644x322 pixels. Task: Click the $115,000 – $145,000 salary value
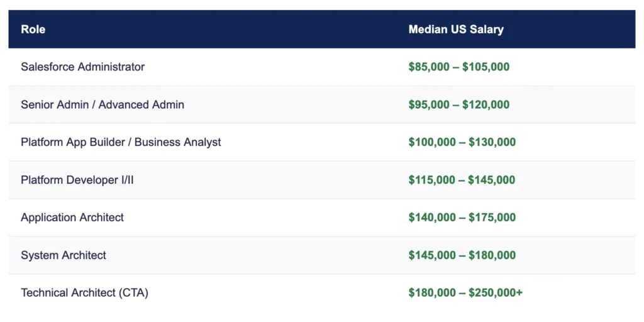[462, 180]
